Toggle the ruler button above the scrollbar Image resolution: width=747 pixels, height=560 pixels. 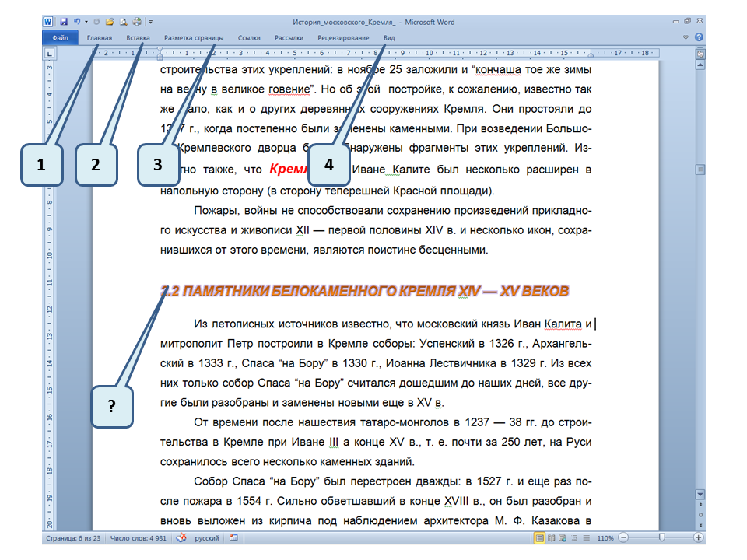click(x=700, y=54)
